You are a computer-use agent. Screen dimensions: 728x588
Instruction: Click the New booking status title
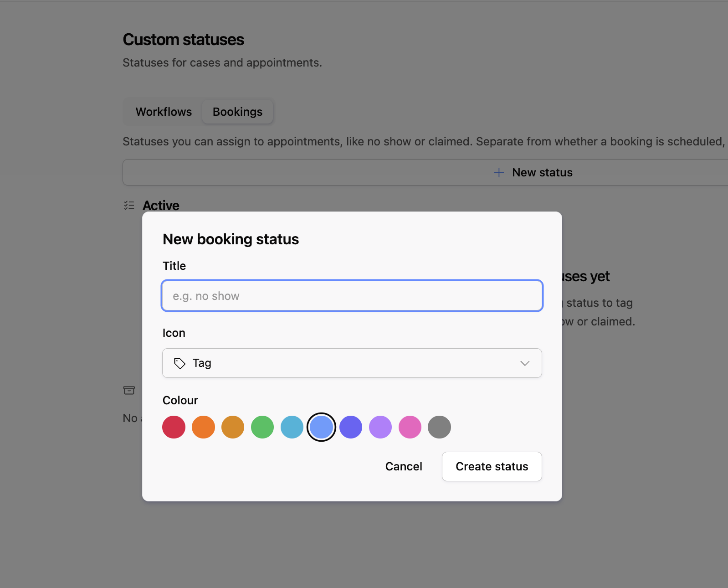(x=231, y=239)
